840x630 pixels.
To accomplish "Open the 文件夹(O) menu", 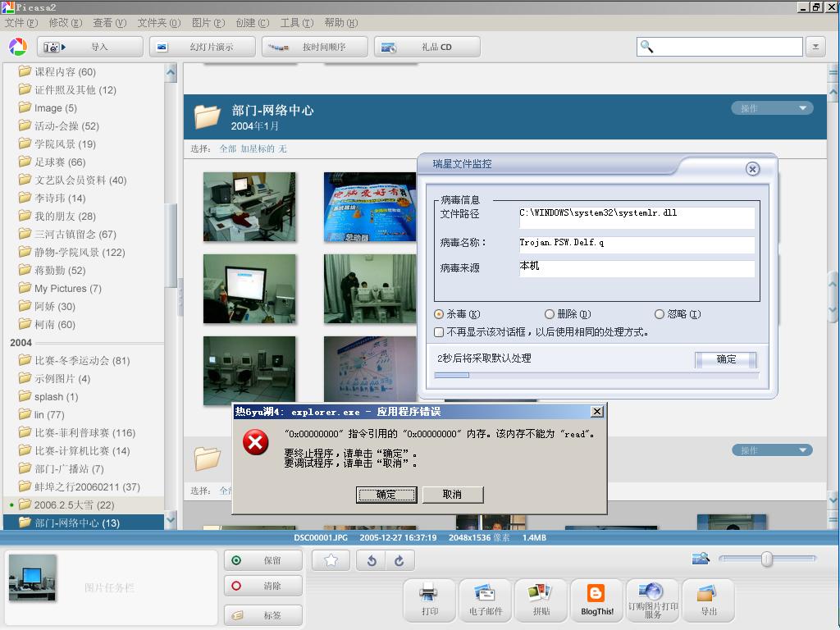I will (157, 23).
